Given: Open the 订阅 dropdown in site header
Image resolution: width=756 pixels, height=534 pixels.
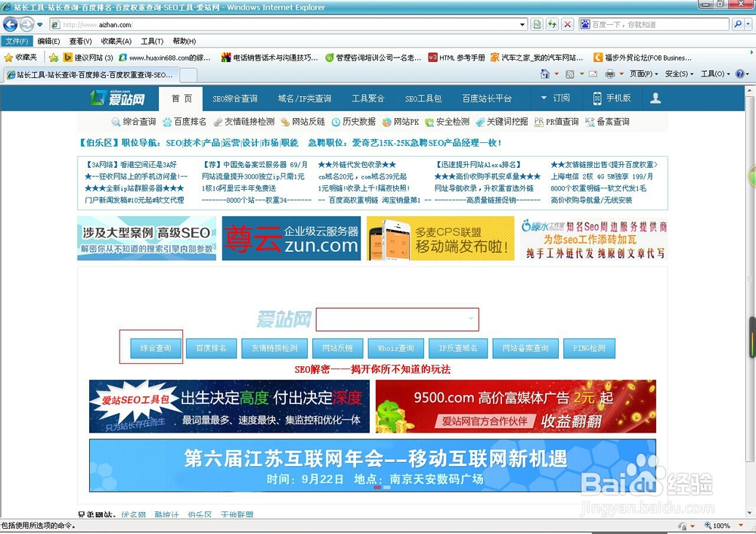Looking at the screenshot, I should tap(556, 98).
